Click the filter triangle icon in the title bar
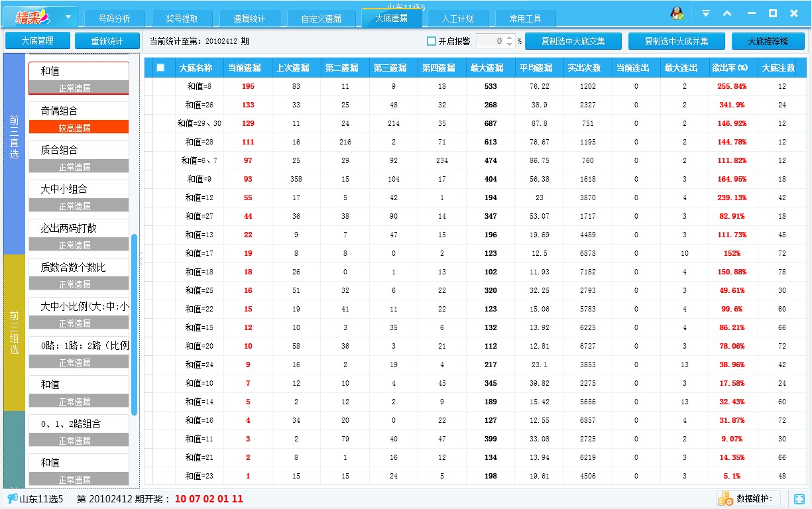812x509 pixels. 706,12
